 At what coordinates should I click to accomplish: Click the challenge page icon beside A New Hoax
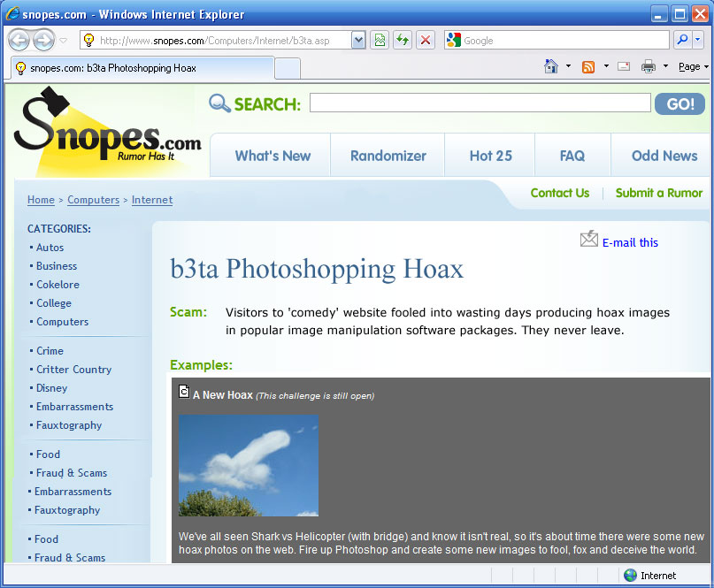184,392
